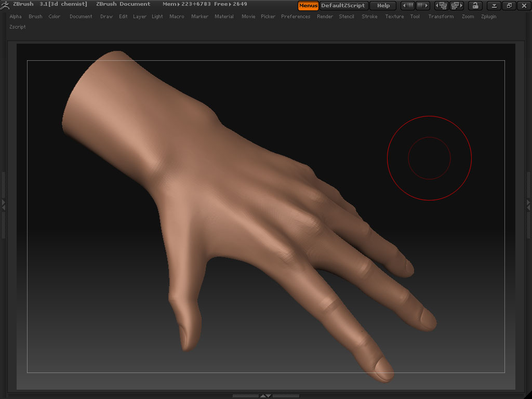Click the padlock icon in the title bar
This screenshot has height=399, width=532.
(475, 5)
